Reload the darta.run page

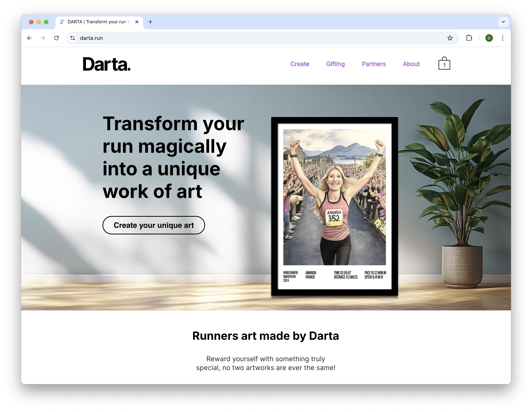[57, 38]
